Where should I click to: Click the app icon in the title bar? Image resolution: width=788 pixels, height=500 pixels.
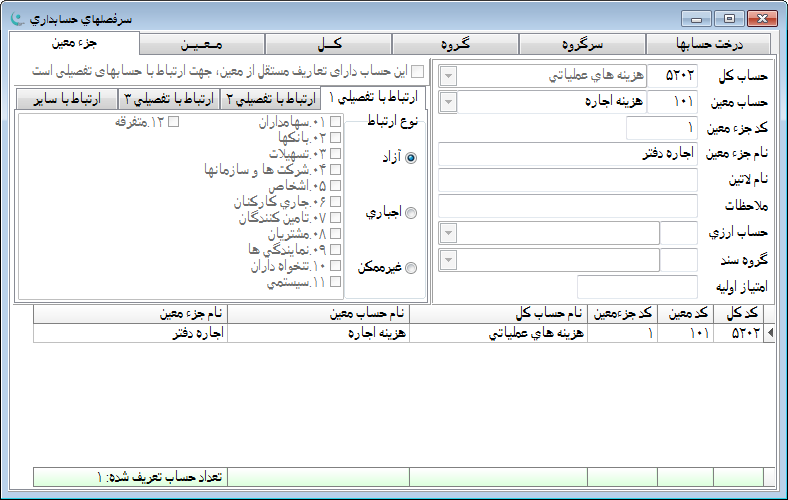click(15, 17)
